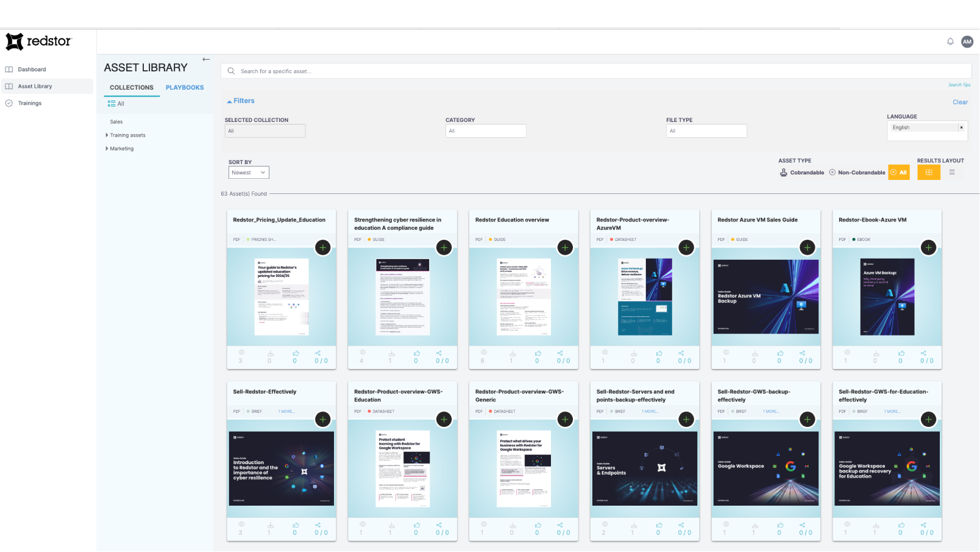Filter asset type to Cobrandable
Image resolution: width=980 pixels, height=552 pixels.
pos(802,173)
